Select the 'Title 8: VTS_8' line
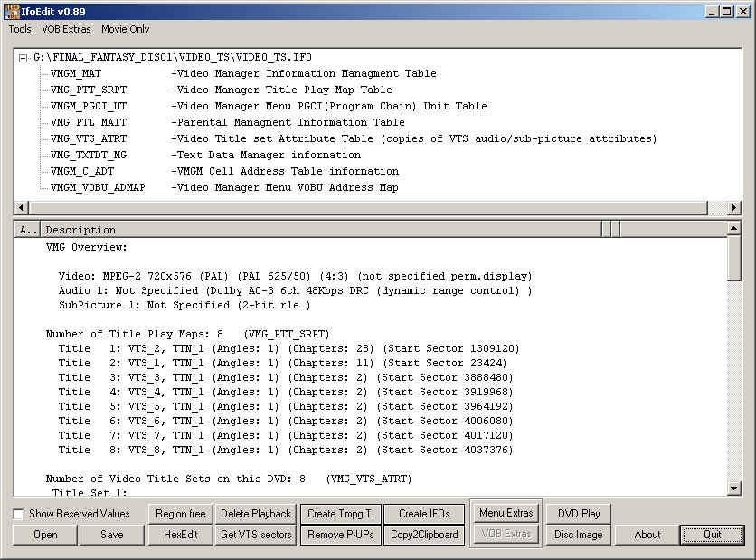Viewport: 756px width, 560px height. [286, 450]
